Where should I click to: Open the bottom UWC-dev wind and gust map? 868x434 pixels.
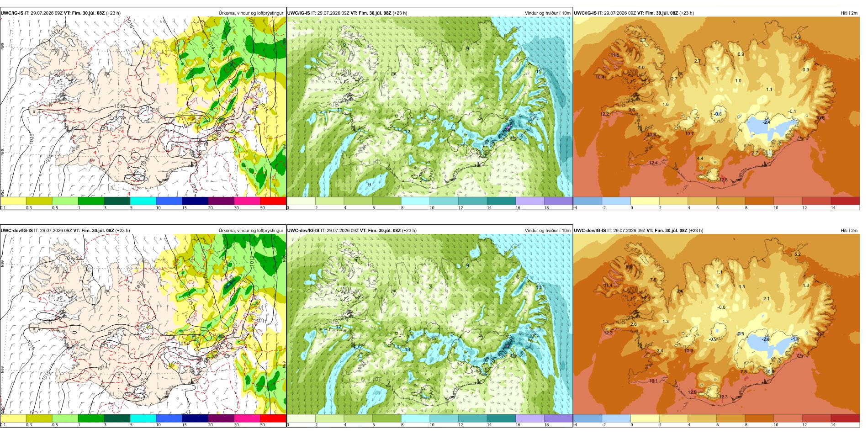[429, 324]
